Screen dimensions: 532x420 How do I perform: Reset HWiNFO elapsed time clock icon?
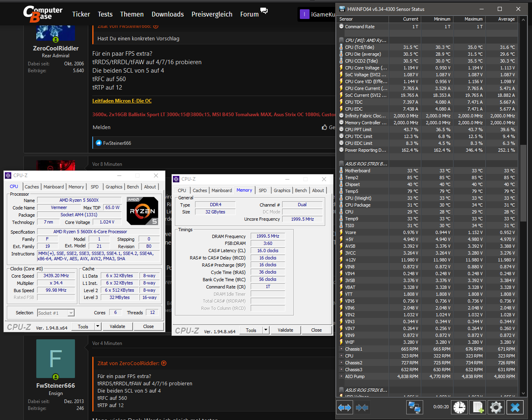coord(459,407)
